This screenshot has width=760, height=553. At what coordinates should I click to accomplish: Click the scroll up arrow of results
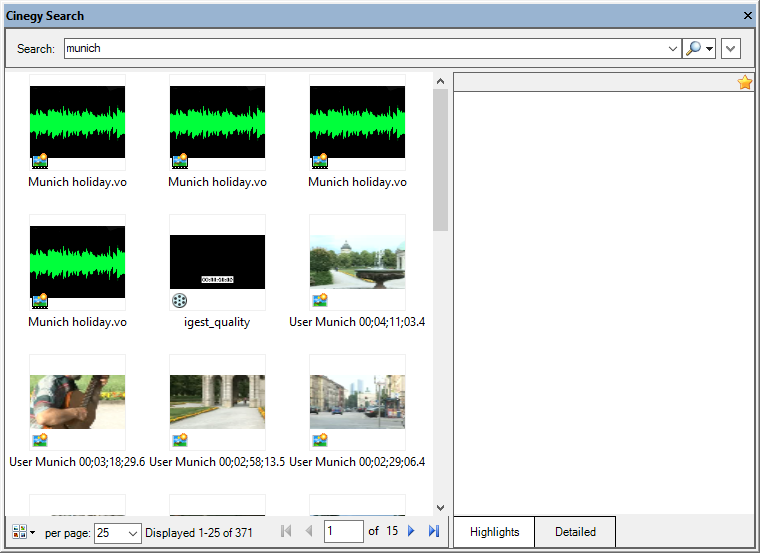point(440,81)
